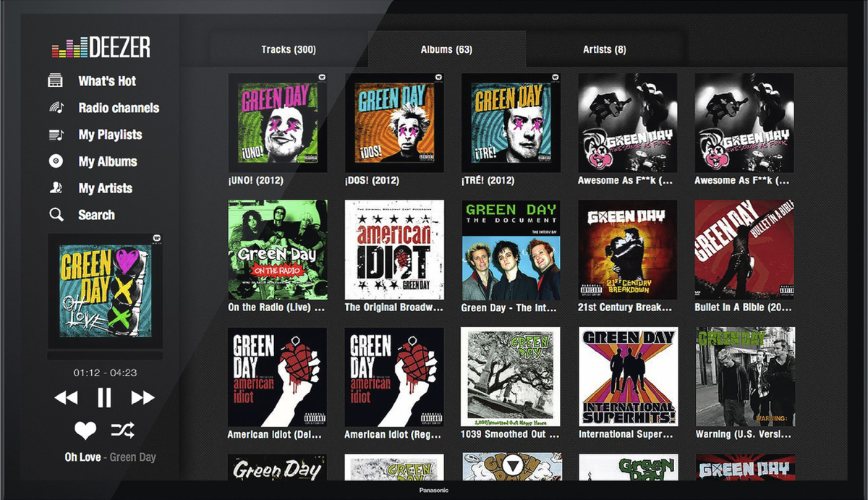Click the My Albums disc icon
Screen dimensions: 868x500
point(56,161)
